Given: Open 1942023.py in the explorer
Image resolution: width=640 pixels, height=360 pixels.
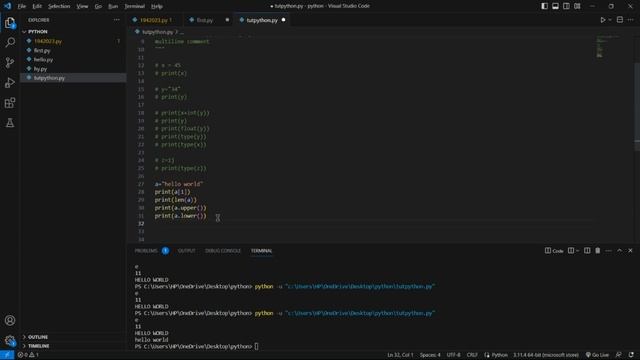Looking at the screenshot, I should click(x=73, y=41).
